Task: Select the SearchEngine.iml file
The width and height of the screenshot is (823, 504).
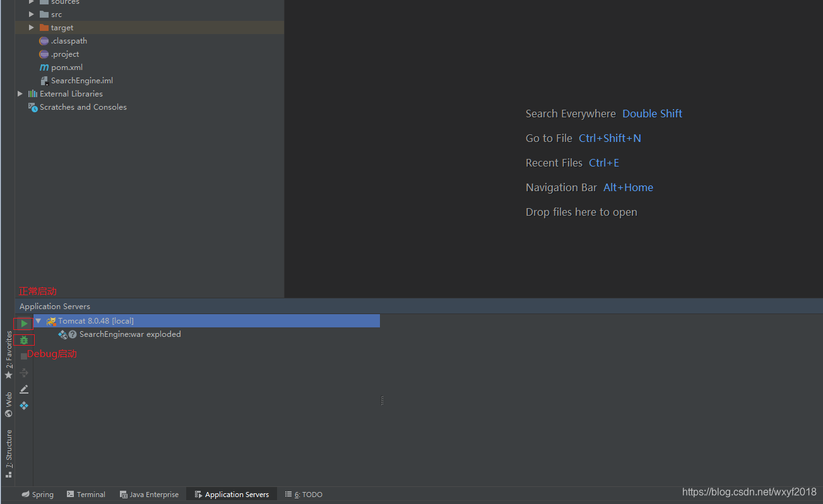Action: pyautogui.click(x=82, y=81)
